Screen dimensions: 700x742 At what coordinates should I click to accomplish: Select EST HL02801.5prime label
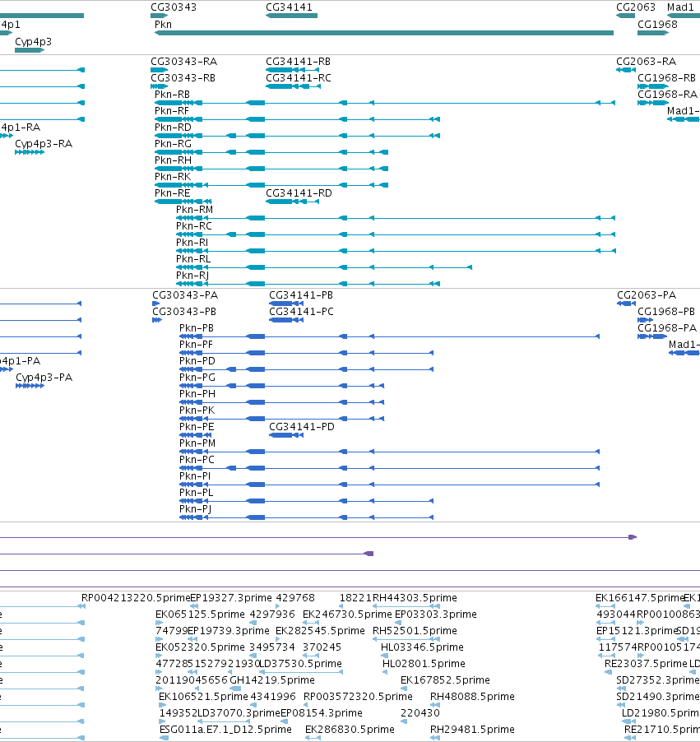click(424, 664)
